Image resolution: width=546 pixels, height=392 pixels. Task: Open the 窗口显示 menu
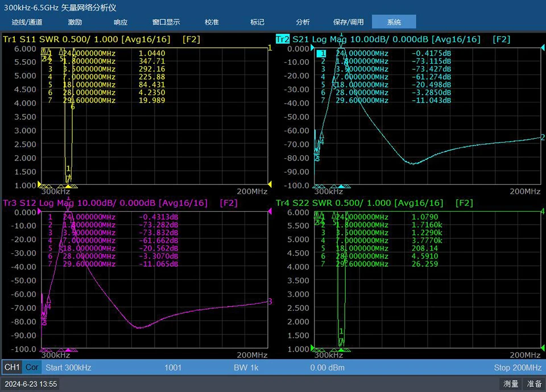pyautogui.click(x=166, y=22)
